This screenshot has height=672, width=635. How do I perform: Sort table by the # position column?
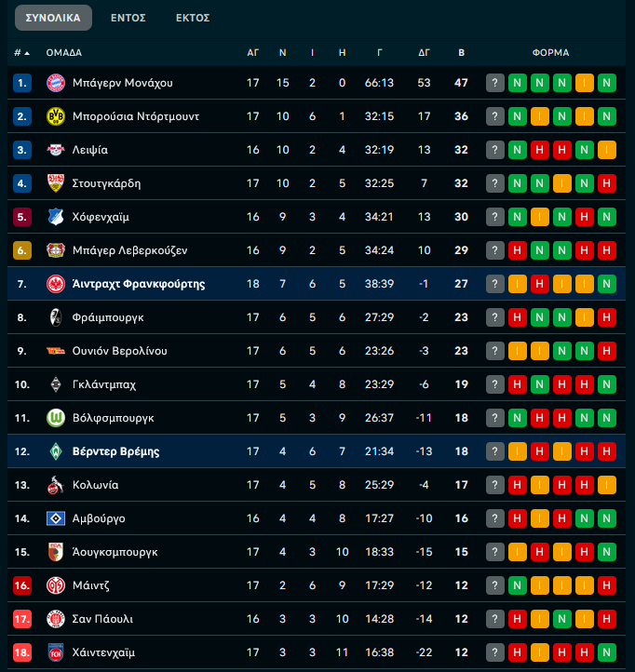pos(21,53)
